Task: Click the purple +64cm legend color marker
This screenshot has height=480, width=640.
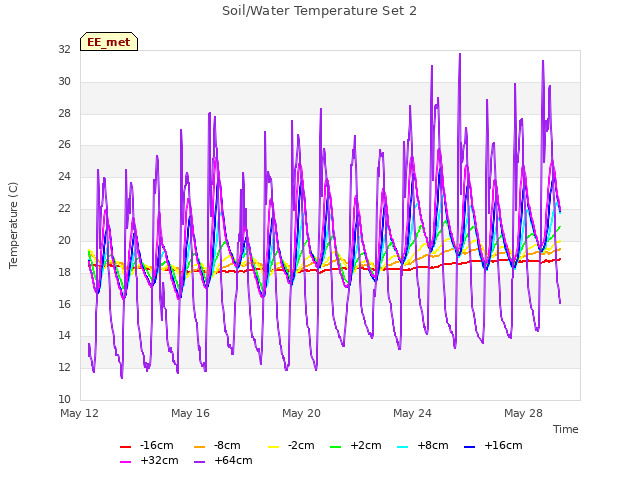Action: click(200, 462)
